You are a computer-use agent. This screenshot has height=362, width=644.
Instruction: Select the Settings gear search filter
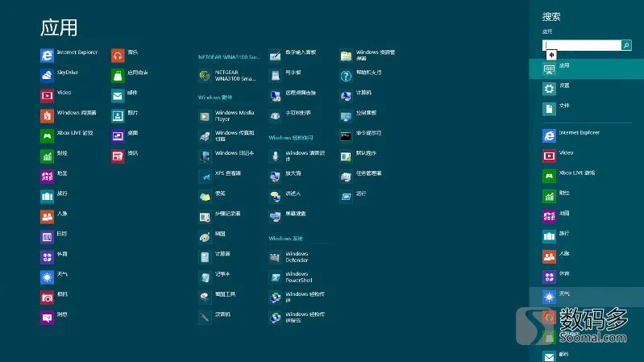pos(587,89)
